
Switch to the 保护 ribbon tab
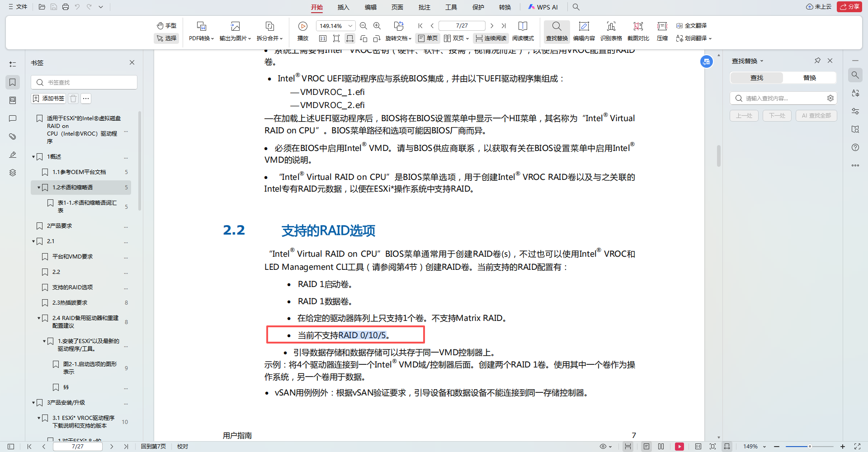pos(478,7)
